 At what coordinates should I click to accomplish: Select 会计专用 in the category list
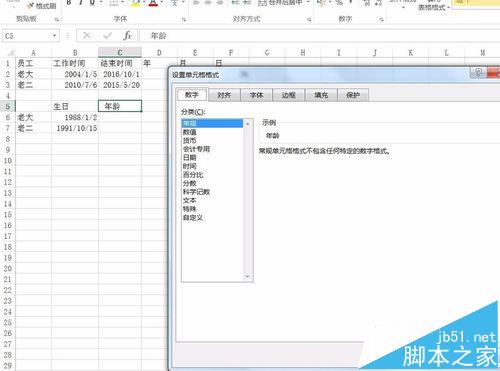212,149
